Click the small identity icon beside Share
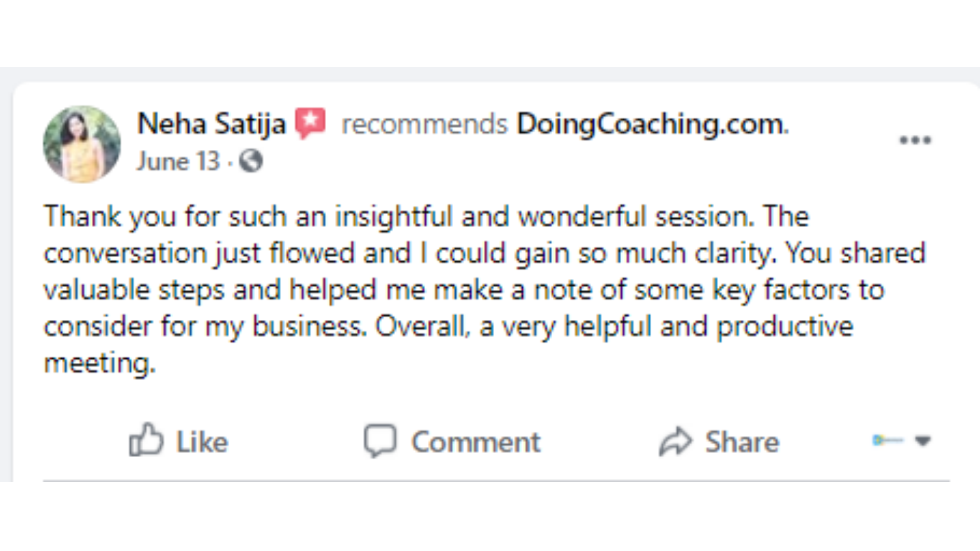This screenshot has height=551, width=980. [887, 440]
